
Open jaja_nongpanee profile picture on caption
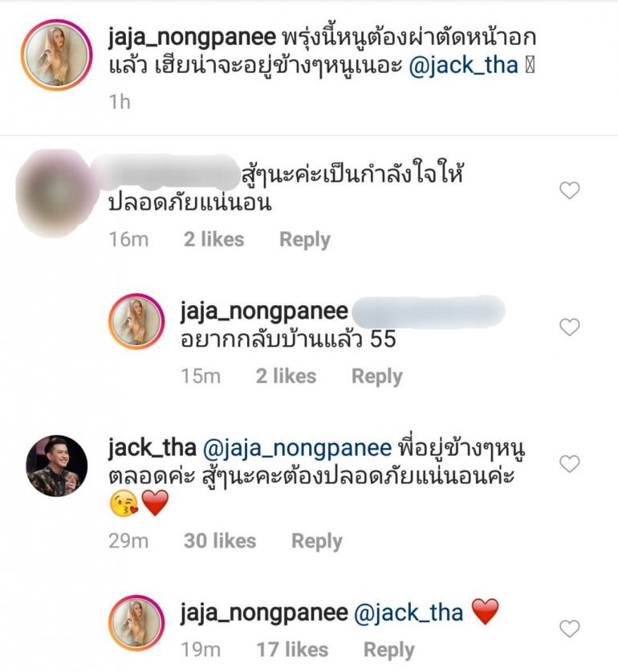[x=56, y=55]
